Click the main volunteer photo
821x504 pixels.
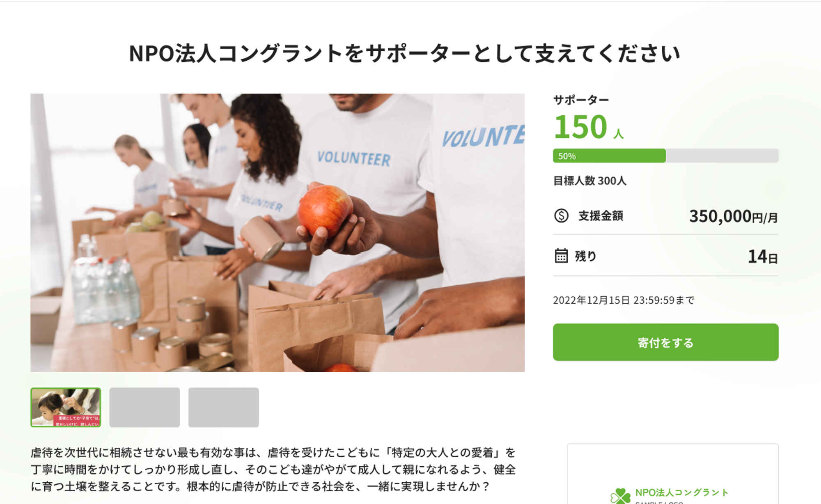(277, 233)
